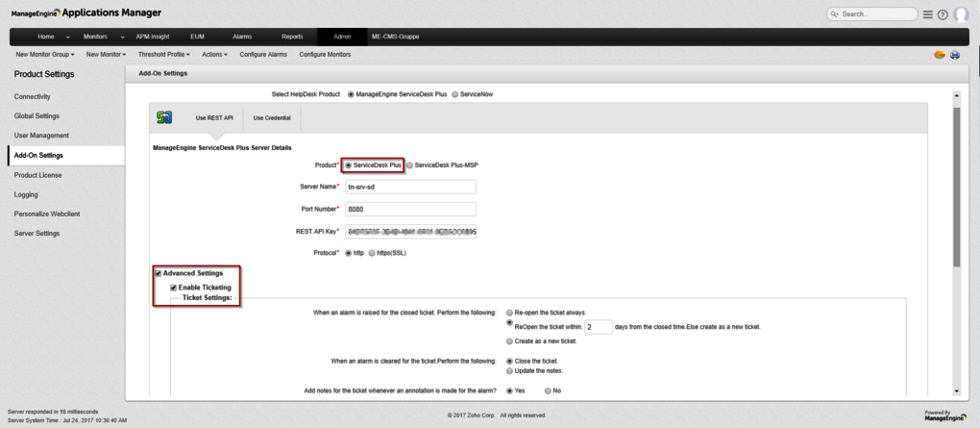This screenshot has width=980, height=428.
Task: Expand the Home menu arrow
Action: point(67,37)
